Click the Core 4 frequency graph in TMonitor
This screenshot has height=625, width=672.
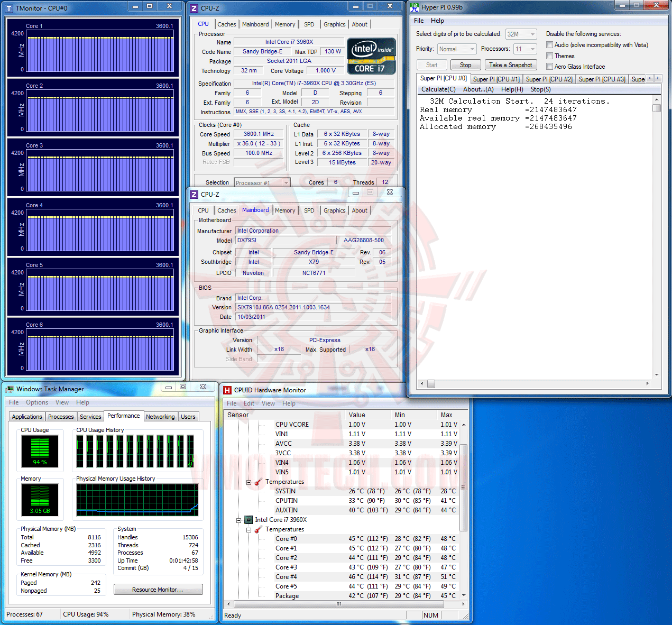tap(100, 231)
